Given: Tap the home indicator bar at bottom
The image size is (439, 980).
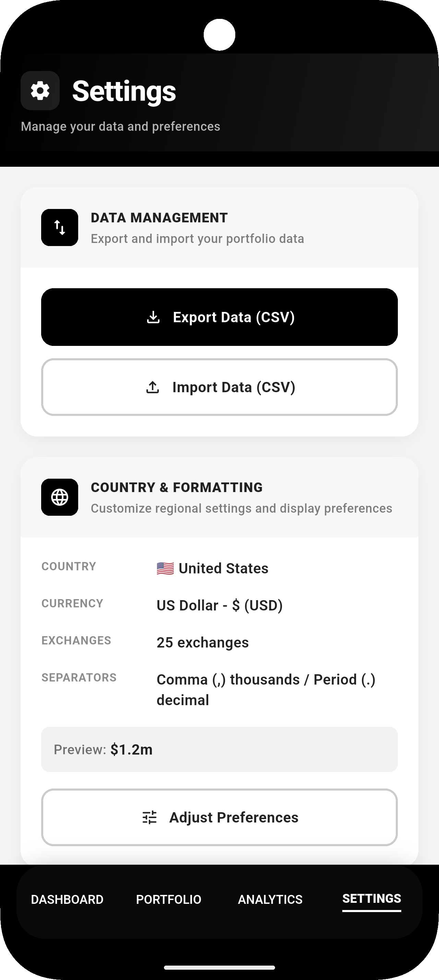Looking at the screenshot, I should (x=219, y=967).
